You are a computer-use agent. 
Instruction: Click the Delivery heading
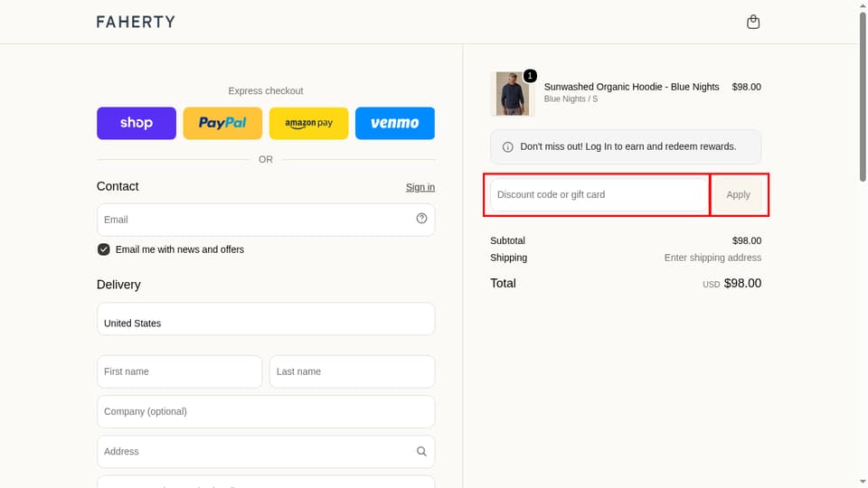[x=118, y=285]
